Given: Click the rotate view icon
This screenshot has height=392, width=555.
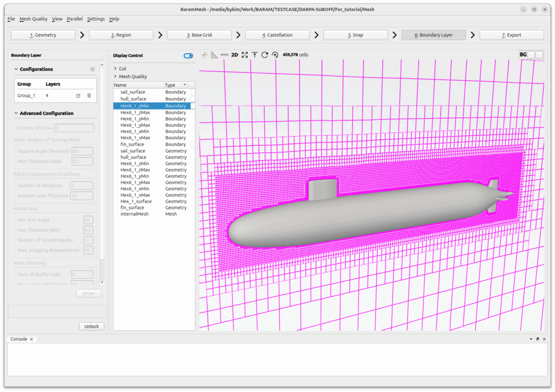Looking at the screenshot, I should (264, 55).
